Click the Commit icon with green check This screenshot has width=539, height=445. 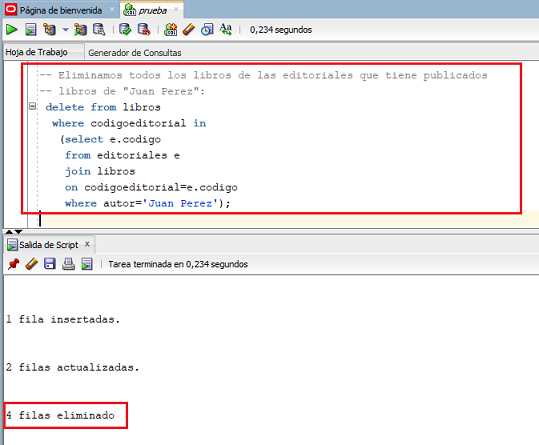pyautogui.click(x=125, y=30)
